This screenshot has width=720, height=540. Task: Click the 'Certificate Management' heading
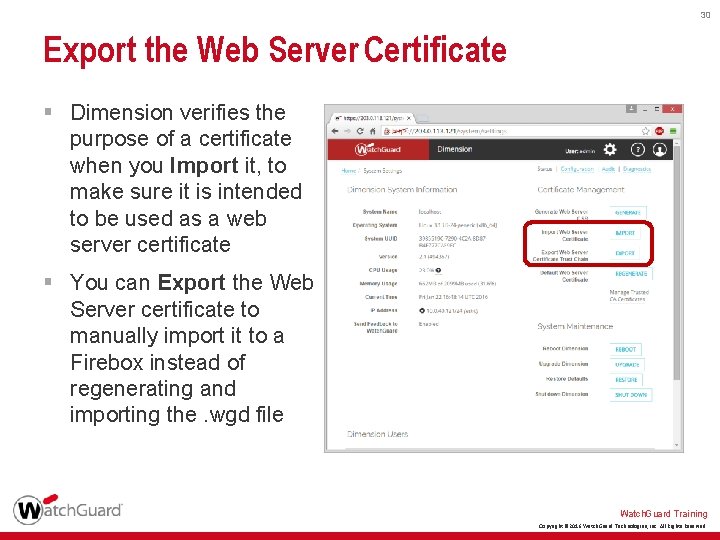pos(580,190)
